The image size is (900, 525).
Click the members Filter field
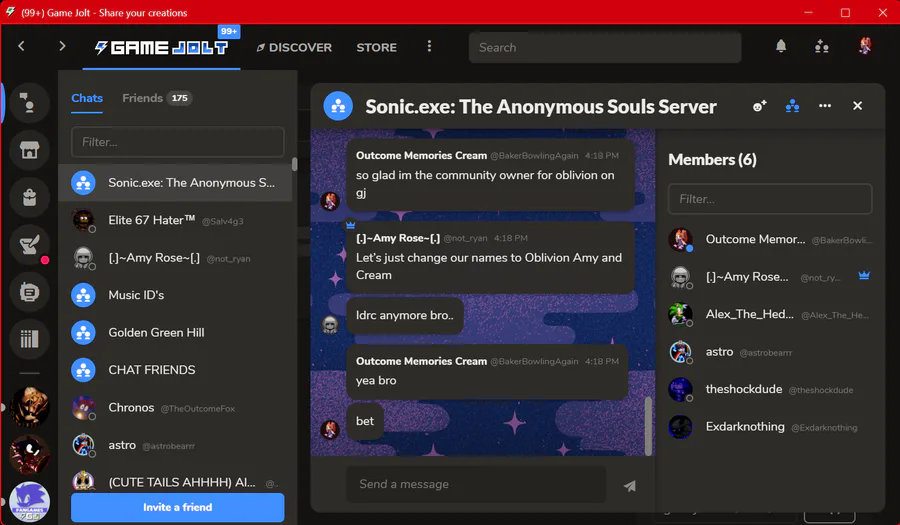point(770,199)
